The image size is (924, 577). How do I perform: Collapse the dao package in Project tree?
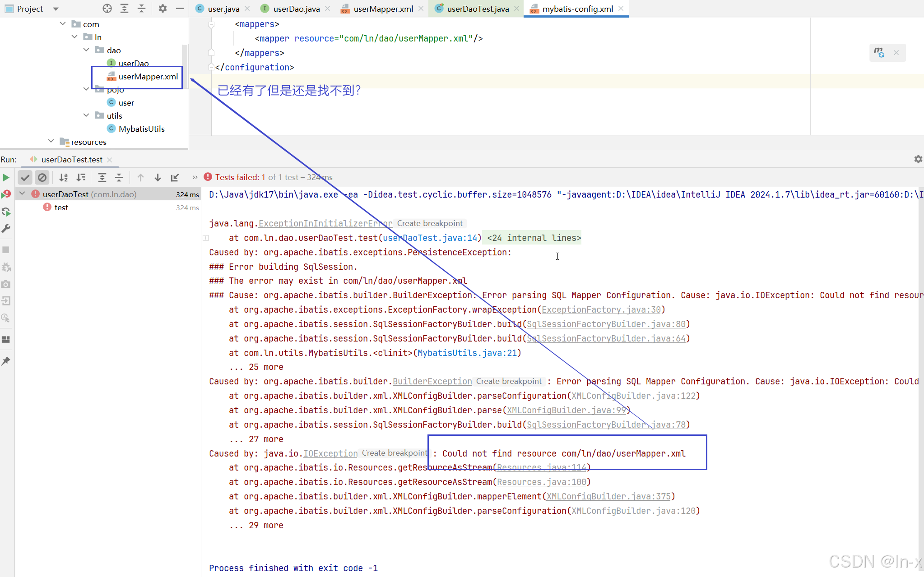tap(86, 50)
